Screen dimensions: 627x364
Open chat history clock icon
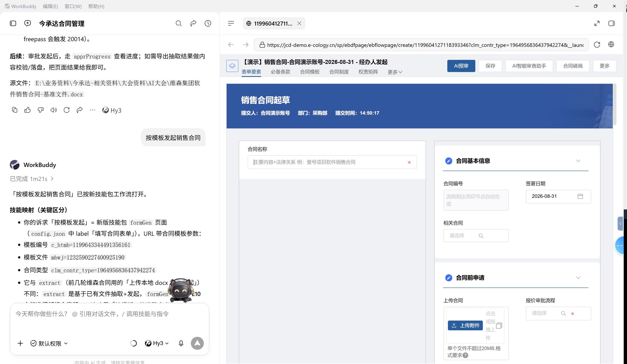pos(208,23)
